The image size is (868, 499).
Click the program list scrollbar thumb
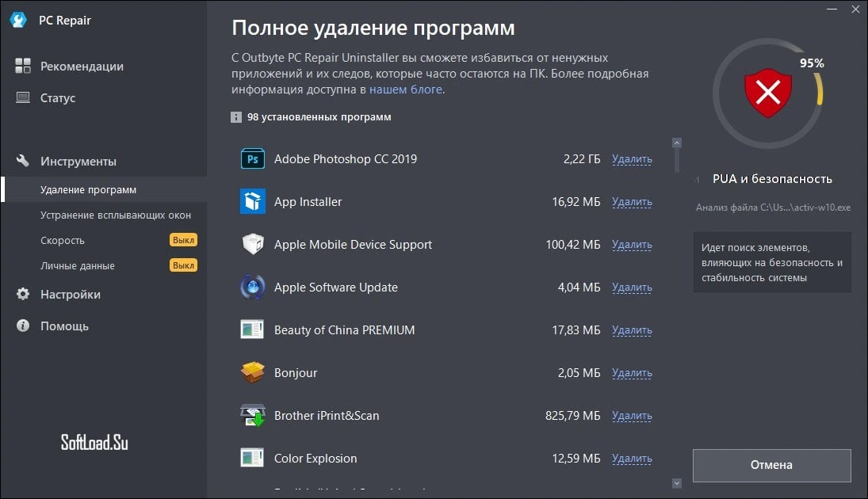click(676, 161)
